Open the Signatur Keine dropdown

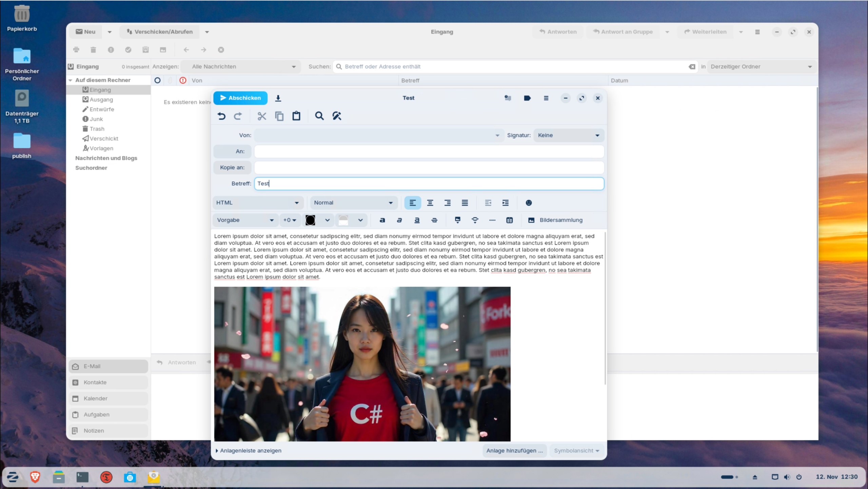coord(568,135)
